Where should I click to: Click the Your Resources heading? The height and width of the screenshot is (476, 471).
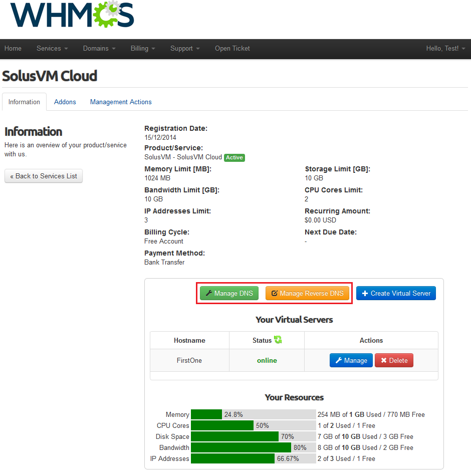coord(294,397)
